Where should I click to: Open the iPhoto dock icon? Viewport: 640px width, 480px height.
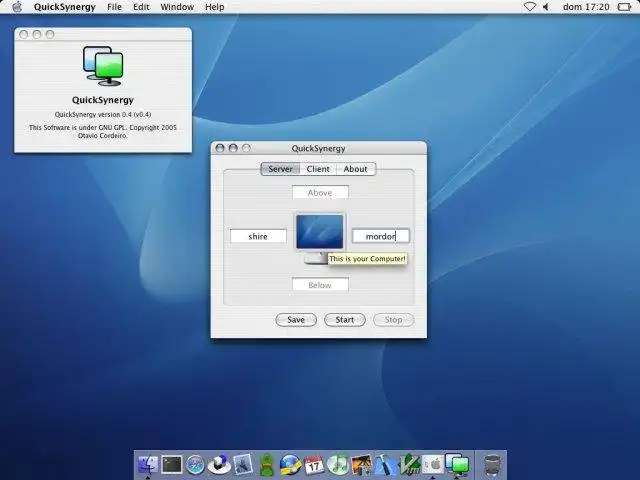tap(361, 464)
